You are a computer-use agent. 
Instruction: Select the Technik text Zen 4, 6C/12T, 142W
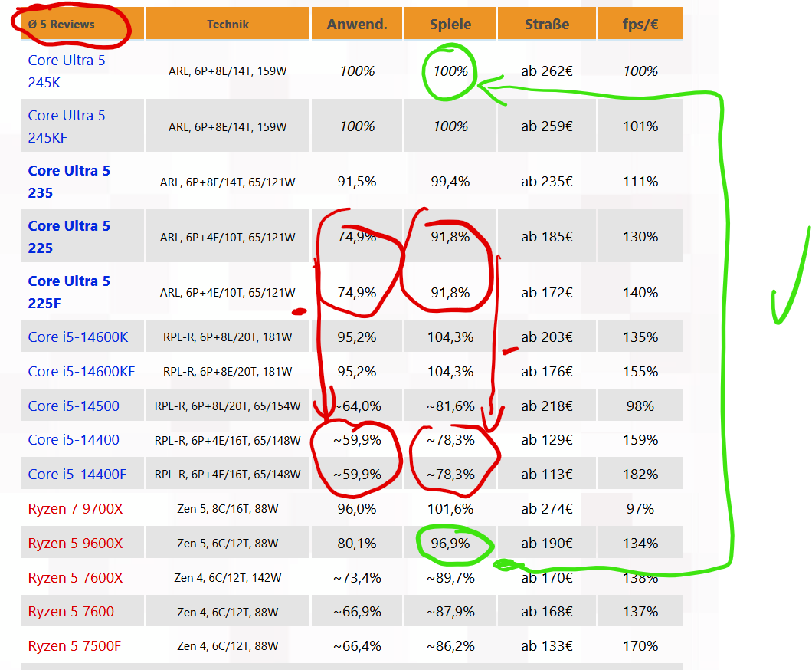click(228, 578)
